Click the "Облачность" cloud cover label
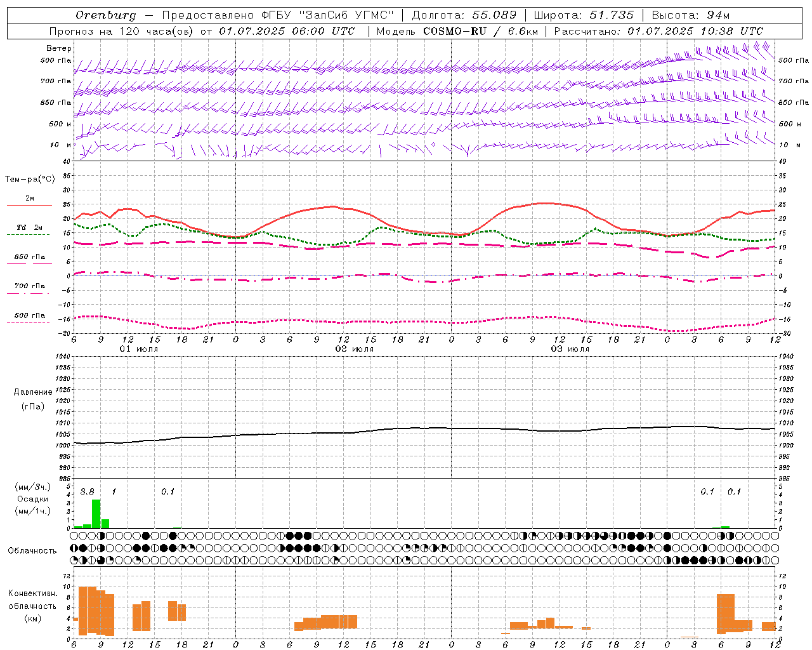The image size is (812, 650). point(32,550)
